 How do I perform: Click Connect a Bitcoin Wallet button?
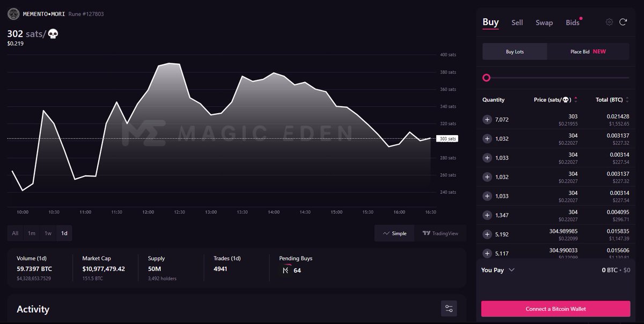point(555,309)
